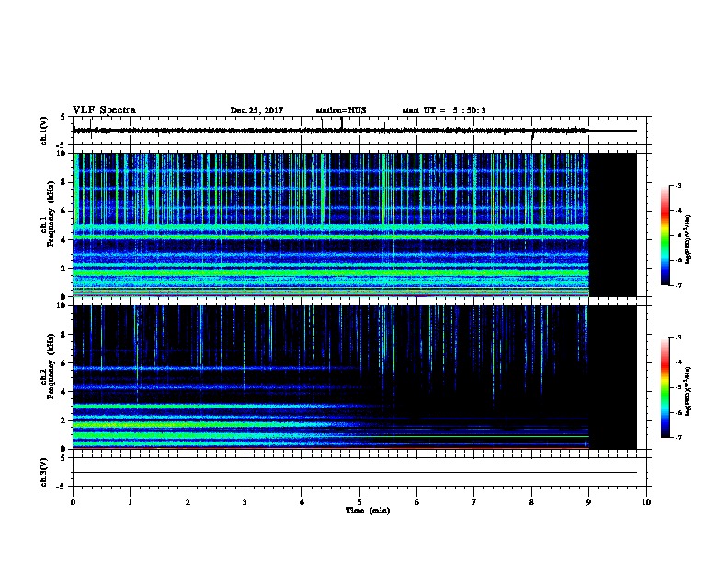This screenshot has width=728, height=563.
Task: Click the black no-data region of ch.1 spectrogram
Action: tap(613, 224)
